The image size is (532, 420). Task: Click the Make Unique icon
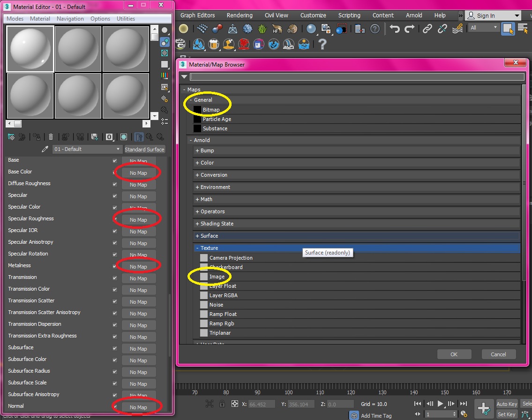click(x=80, y=137)
